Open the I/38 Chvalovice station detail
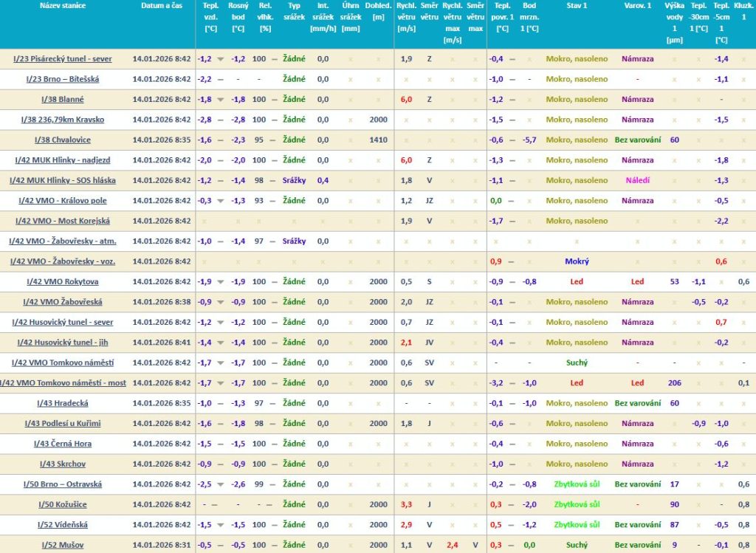Screen dimensions: 756x553 62,140
